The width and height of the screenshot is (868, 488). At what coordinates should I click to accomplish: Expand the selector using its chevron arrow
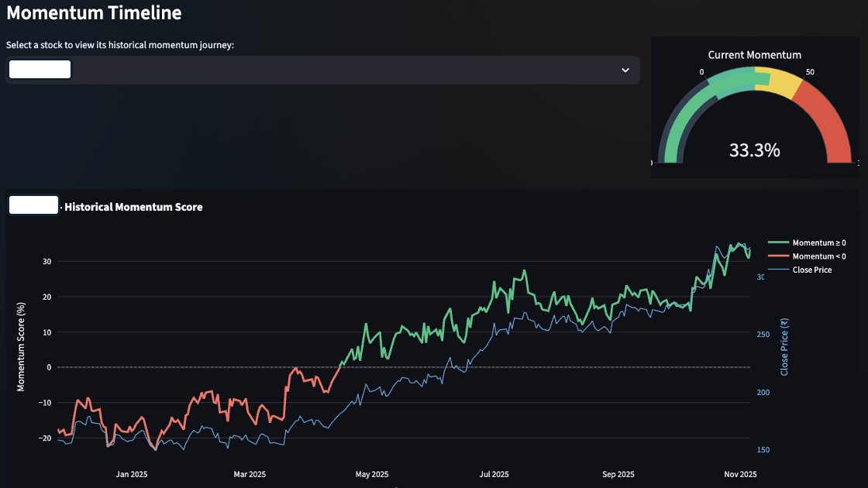click(x=626, y=70)
